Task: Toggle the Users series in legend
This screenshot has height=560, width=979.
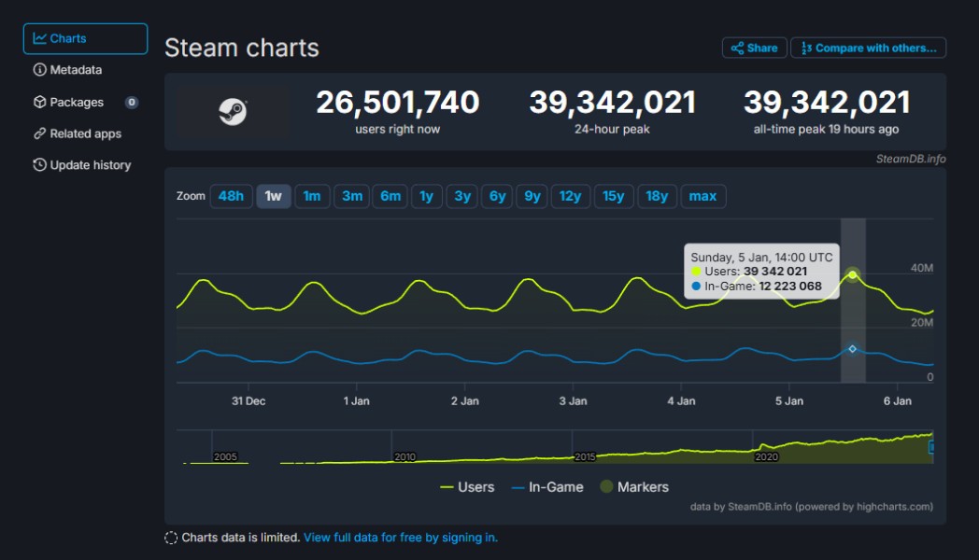Action: tap(467, 487)
